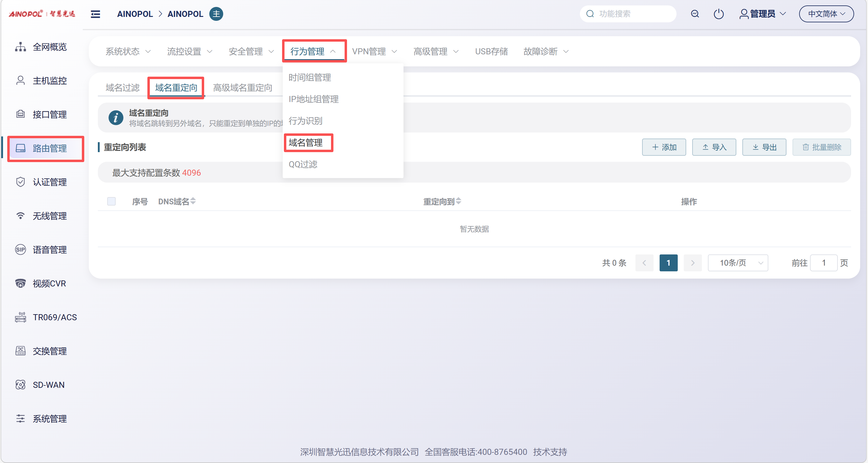Click the 导出 export button
868x463 pixels.
point(764,147)
